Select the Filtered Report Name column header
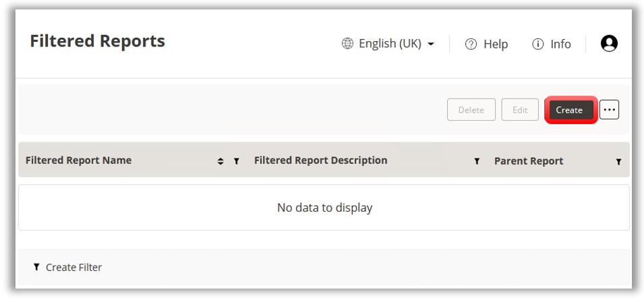Viewport: 644px width, 298px height. [78, 160]
